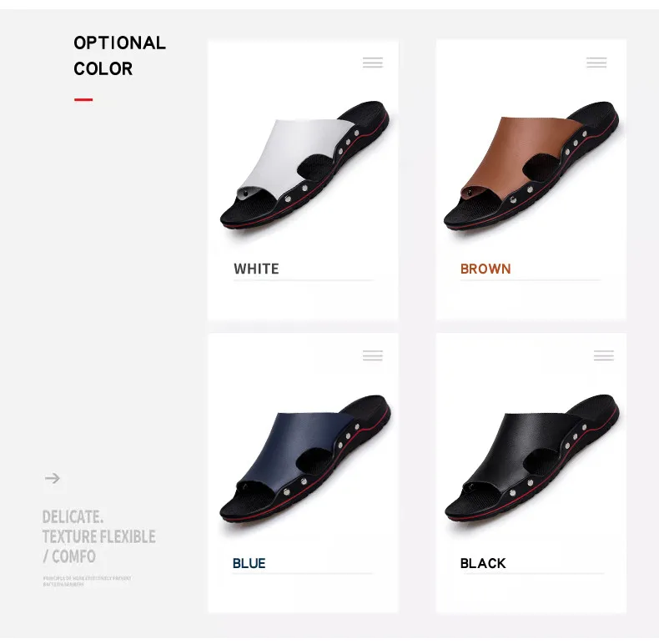Click the BLACK color label
Screen dimensions: 659x644
pos(483,563)
